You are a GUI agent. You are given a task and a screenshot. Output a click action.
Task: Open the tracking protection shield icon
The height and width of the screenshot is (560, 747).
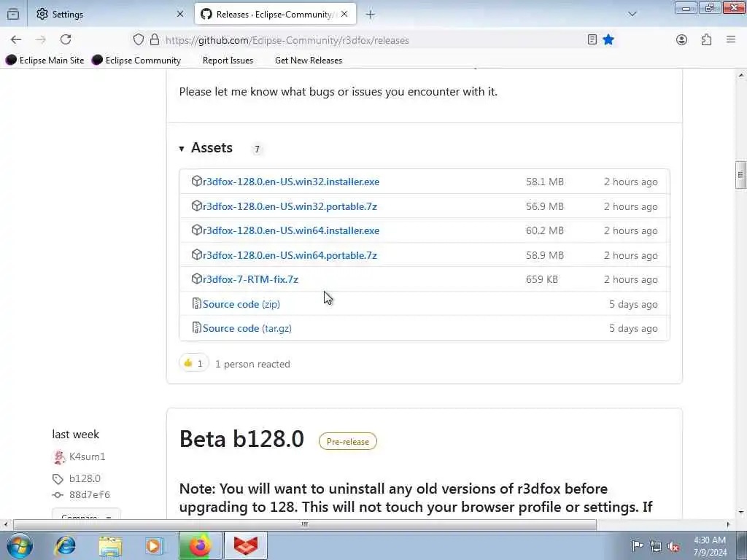pos(138,40)
